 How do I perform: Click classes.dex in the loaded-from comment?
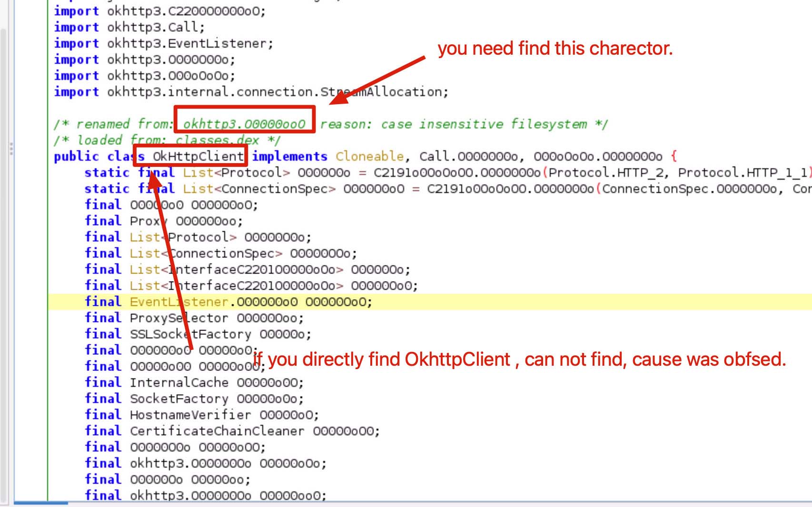point(218,140)
